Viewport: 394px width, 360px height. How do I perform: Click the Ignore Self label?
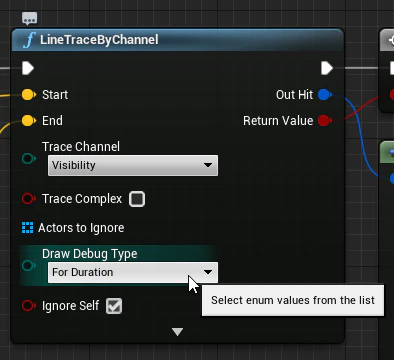pyautogui.click(x=71, y=305)
